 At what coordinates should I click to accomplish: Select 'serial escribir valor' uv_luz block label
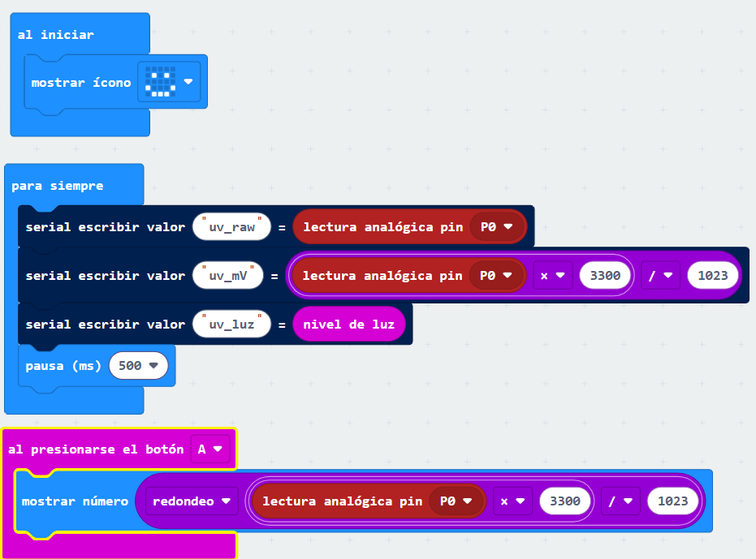coord(105,325)
